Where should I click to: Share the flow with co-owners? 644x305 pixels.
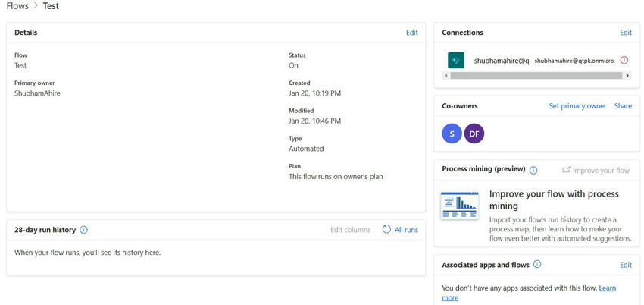[623, 106]
